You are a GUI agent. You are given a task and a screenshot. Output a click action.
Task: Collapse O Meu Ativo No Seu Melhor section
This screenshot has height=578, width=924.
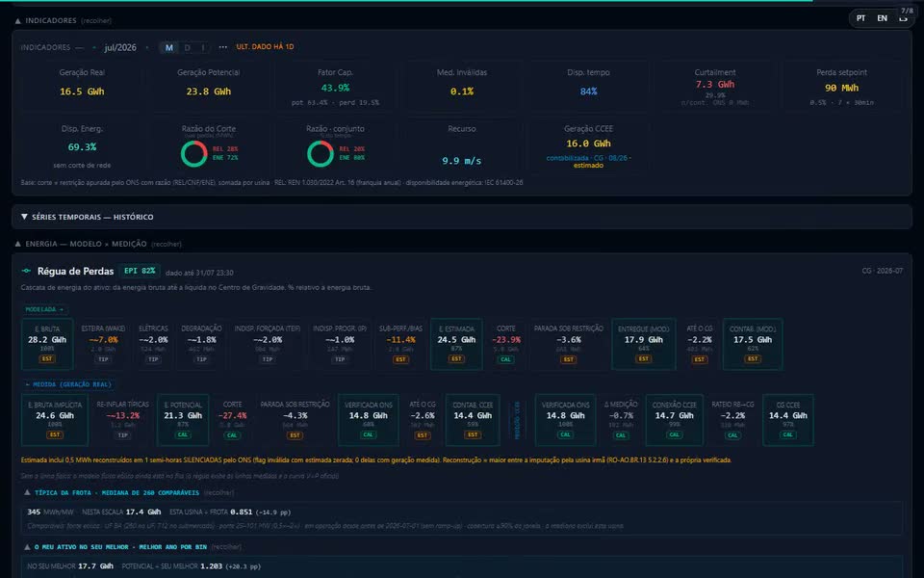tap(27, 547)
